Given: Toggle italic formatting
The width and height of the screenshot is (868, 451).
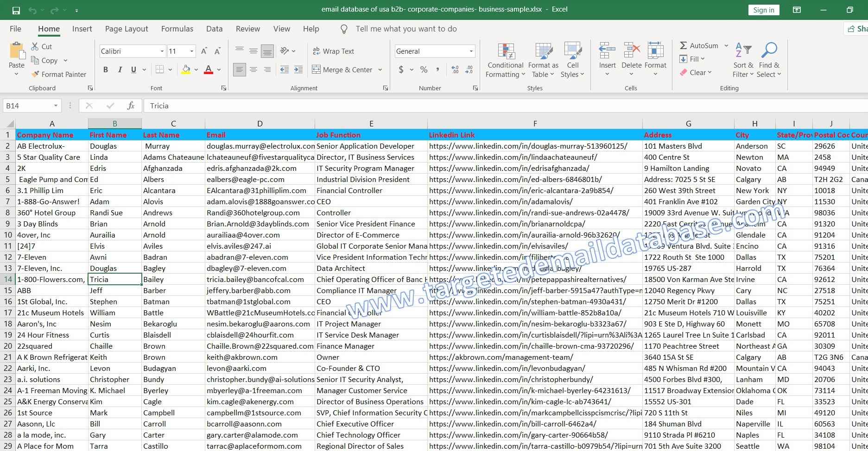Looking at the screenshot, I should [x=120, y=69].
